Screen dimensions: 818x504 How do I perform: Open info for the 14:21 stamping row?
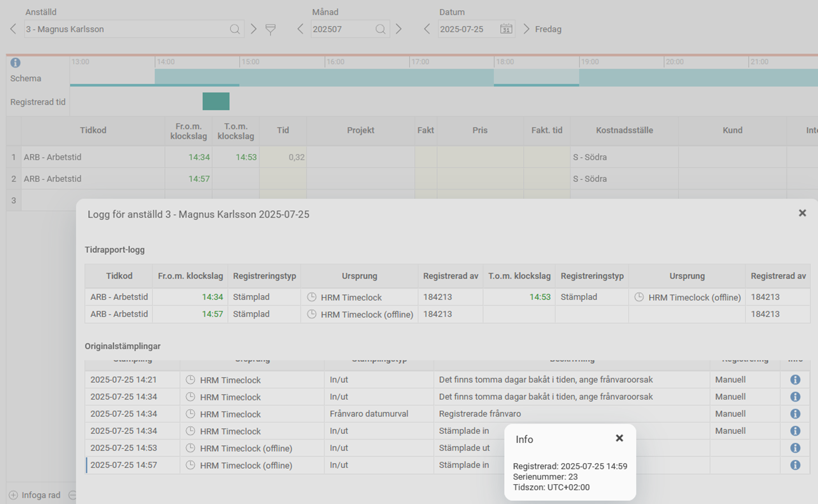pos(795,380)
